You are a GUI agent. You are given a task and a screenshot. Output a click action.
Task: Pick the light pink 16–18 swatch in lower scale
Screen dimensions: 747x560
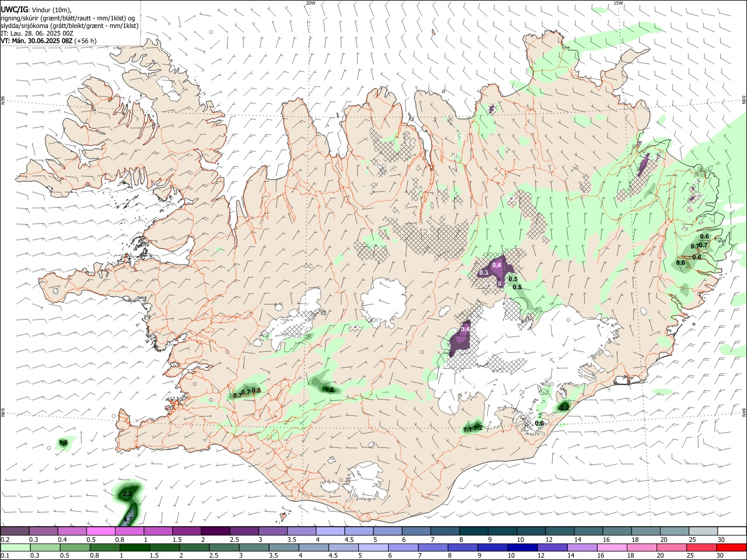612,547
